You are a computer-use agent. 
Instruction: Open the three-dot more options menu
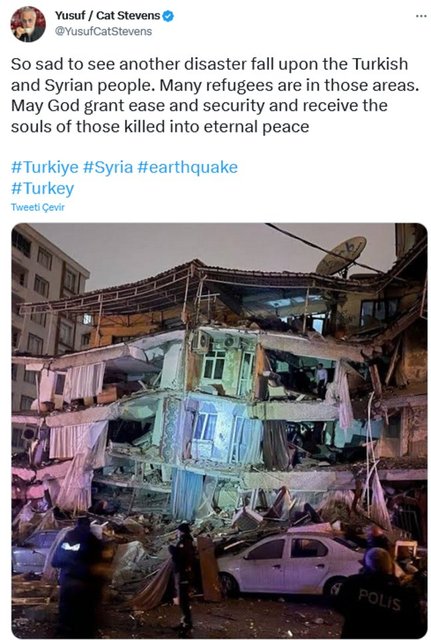point(421,16)
